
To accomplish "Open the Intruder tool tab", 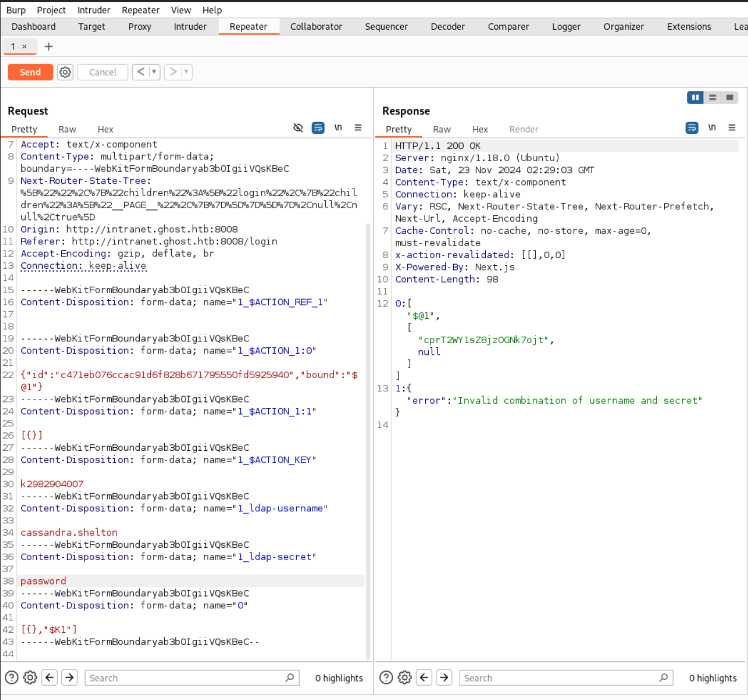I will click(x=190, y=27).
